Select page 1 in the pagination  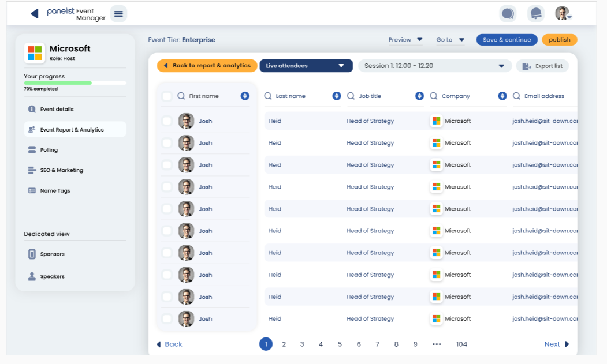pyautogui.click(x=266, y=344)
